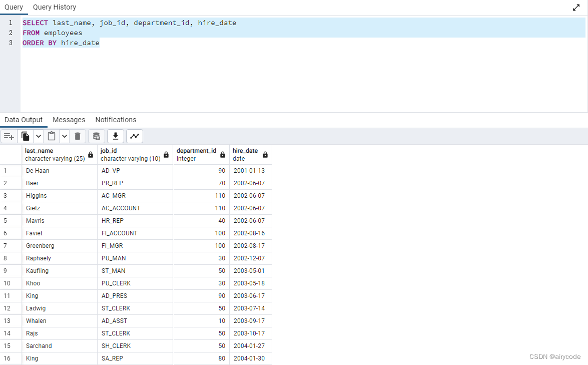Click the Add row icon
The image size is (588, 365).
point(9,136)
